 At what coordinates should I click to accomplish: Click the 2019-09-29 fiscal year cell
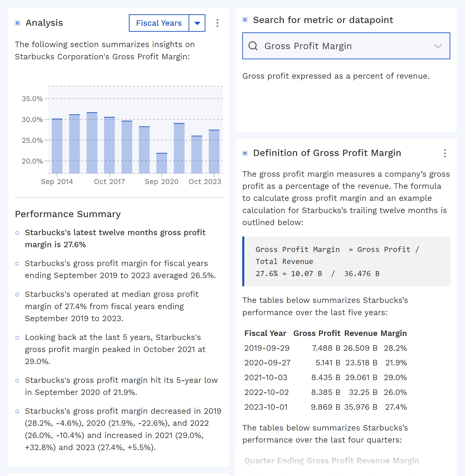click(267, 348)
